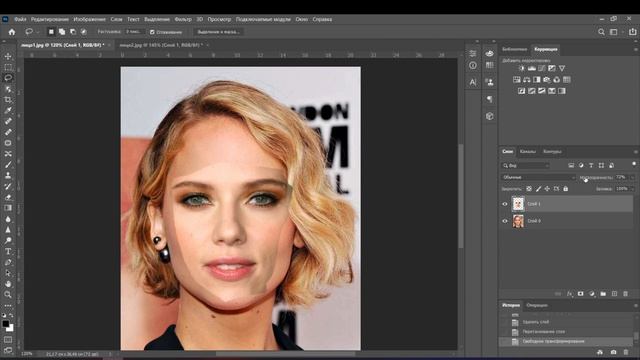This screenshot has width=640, height=360.
Task: Toggle lock all padlock icon
Action: (x=566, y=189)
